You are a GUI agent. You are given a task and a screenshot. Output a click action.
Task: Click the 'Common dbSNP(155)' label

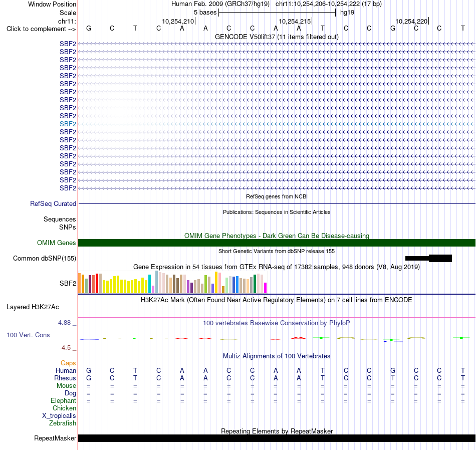click(x=44, y=259)
